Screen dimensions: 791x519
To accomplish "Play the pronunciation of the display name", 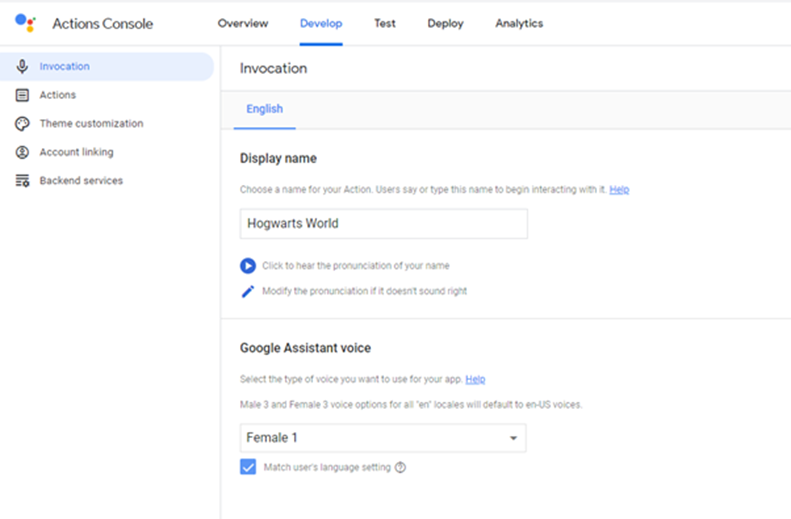I will click(x=248, y=266).
